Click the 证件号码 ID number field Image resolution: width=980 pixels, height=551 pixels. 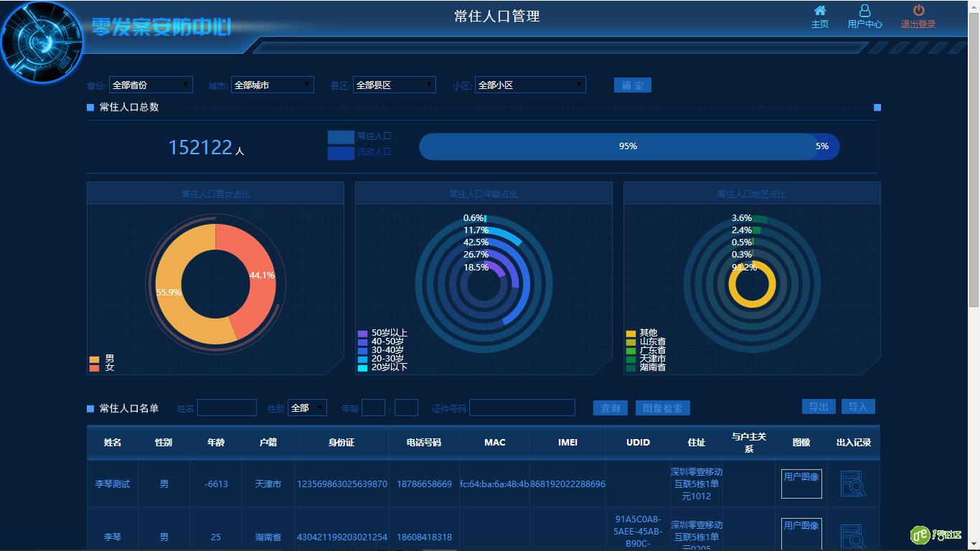522,408
